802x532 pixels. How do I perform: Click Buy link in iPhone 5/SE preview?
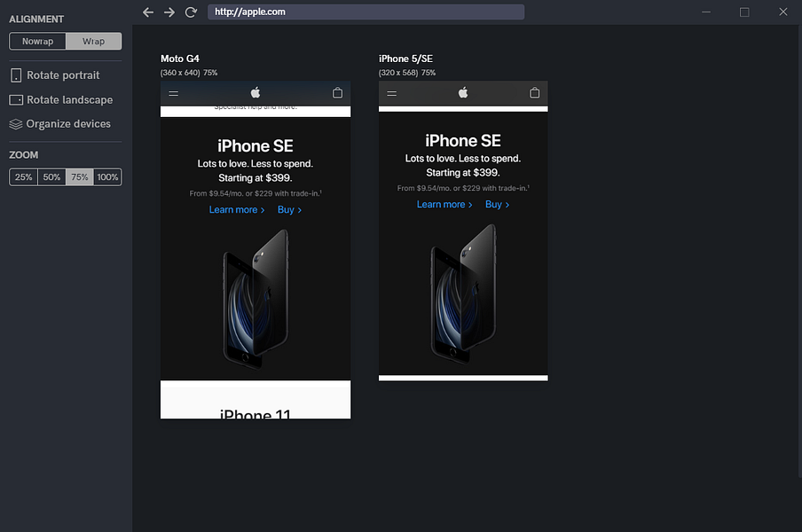tap(497, 205)
